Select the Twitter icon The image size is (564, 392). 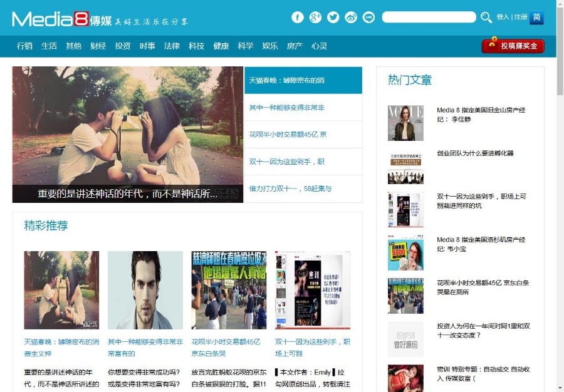click(333, 18)
